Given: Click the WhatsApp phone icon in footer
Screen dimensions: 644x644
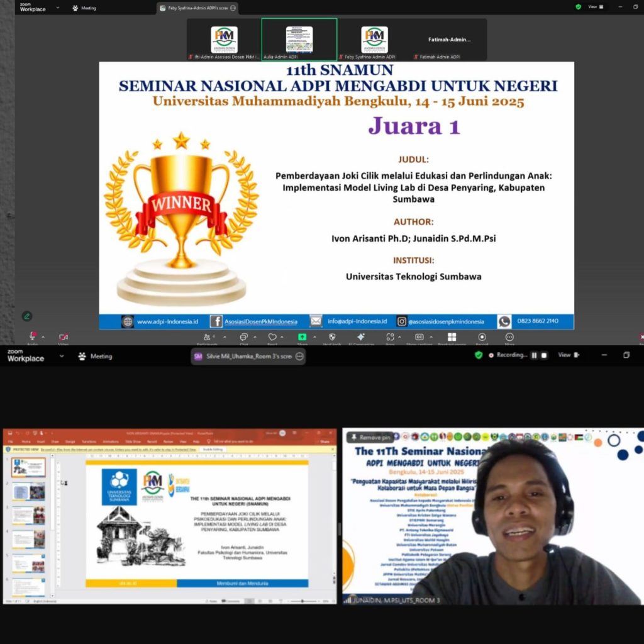Looking at the screenshot, I should point(504,321).
